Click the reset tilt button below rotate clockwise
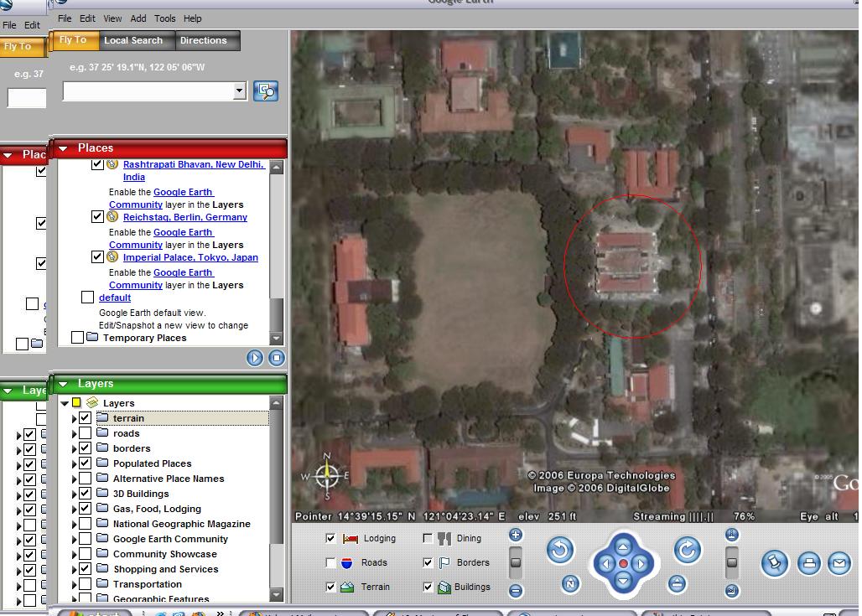 (677, 583)
